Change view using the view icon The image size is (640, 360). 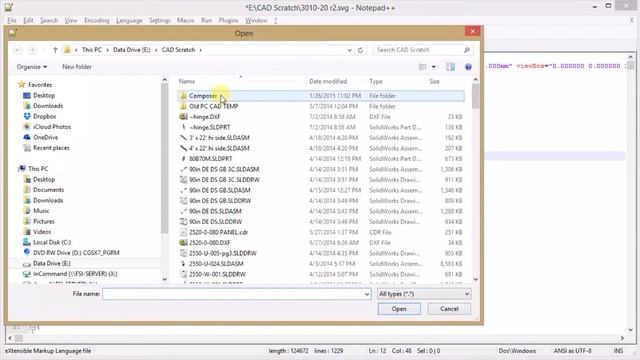423,67
